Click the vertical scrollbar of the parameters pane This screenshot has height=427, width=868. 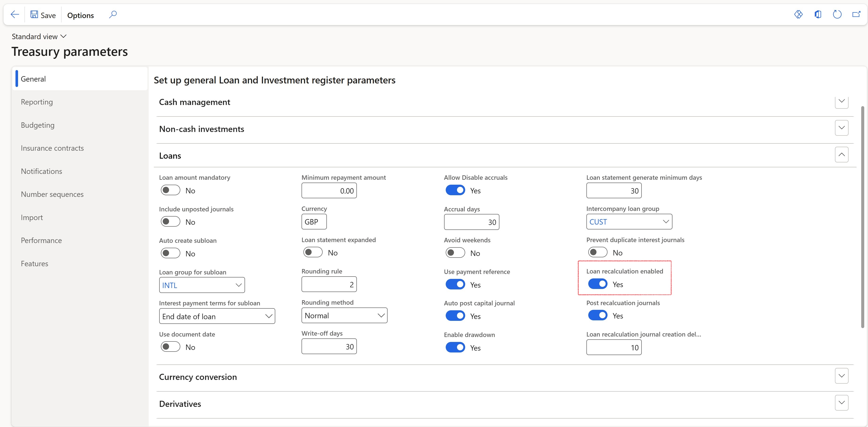pyautogui.click(x=862, y=217)
